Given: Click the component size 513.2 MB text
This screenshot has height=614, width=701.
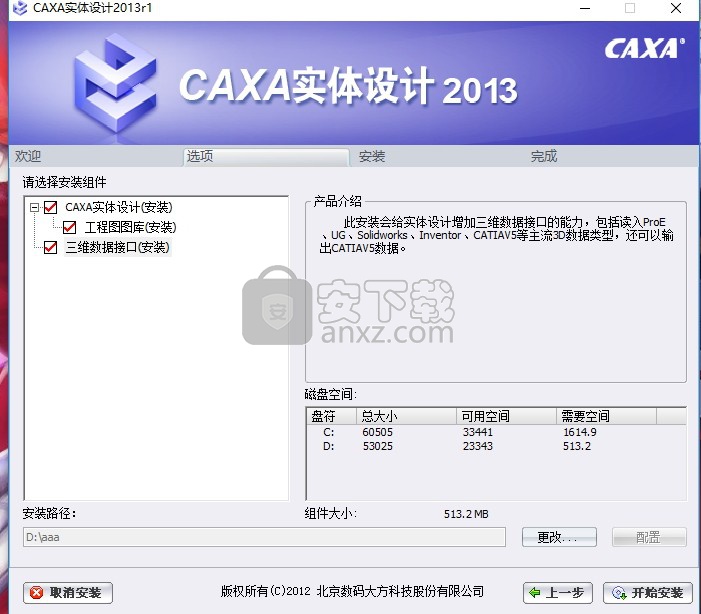Looking at the screenshot, I should [x=466, y=514].
